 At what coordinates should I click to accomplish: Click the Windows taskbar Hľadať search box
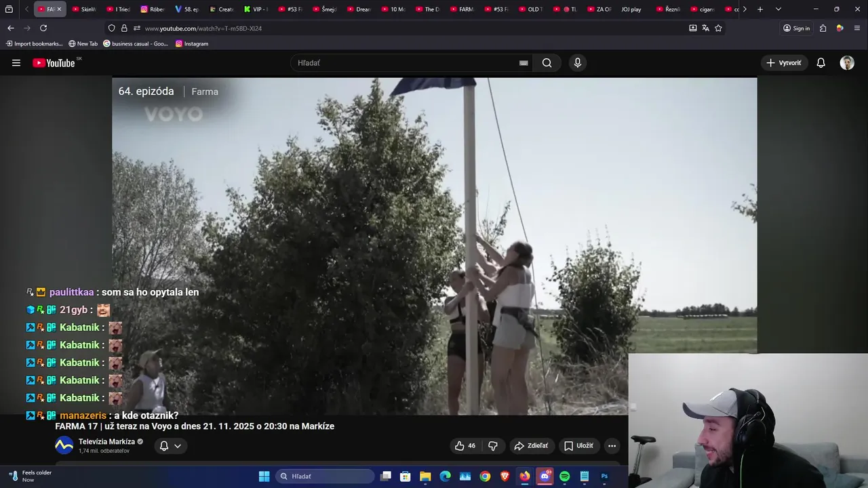tap(325, 476)
